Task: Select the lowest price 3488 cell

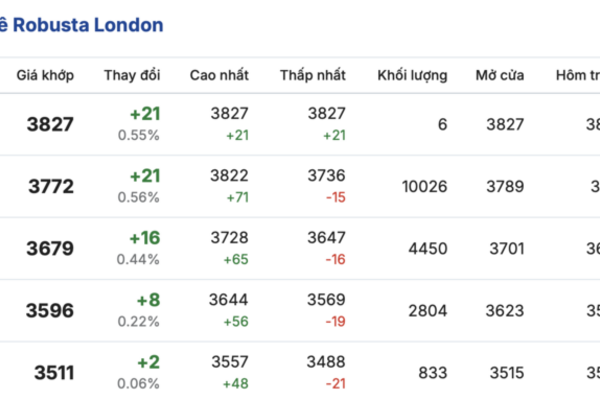Action: [327, 363]
